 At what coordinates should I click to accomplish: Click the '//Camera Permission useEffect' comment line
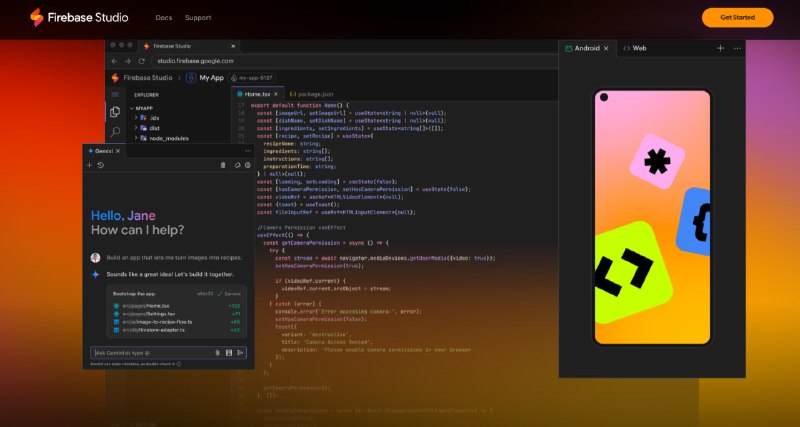(x=302, y=228)
